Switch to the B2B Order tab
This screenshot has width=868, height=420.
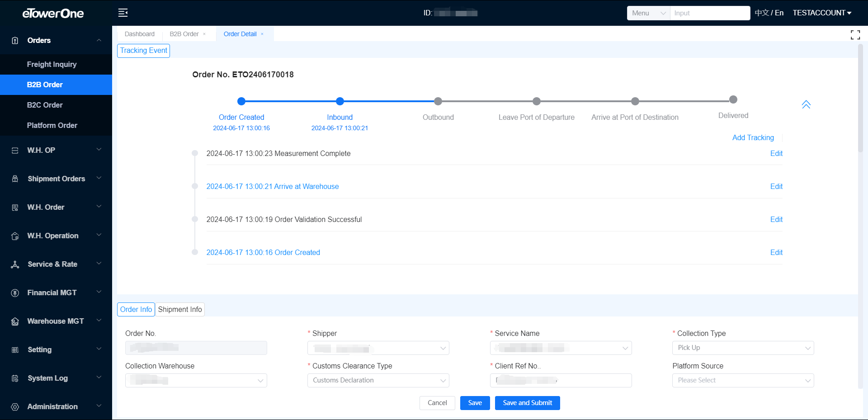(184, 34)
